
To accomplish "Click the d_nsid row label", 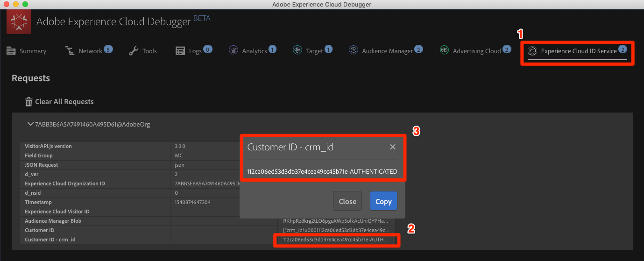I will click(x=32, y=193).
